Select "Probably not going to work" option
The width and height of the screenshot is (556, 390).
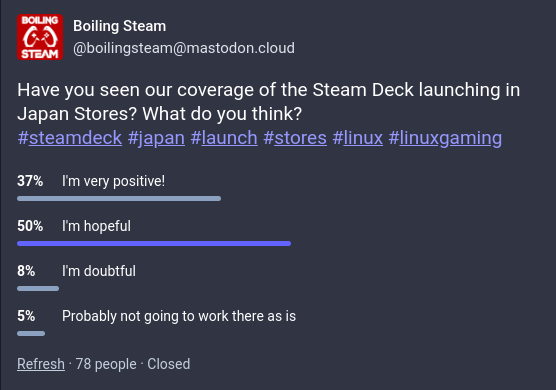coord(179,316)
